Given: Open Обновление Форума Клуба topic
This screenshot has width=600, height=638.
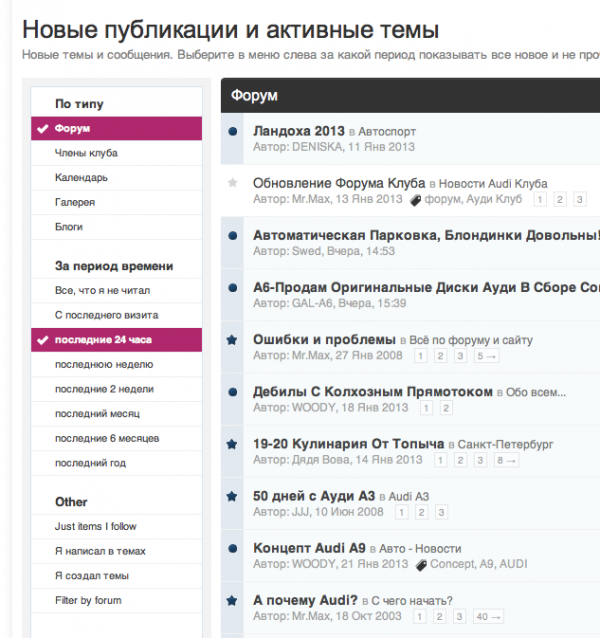Looking at the screenshot, I should pyautogui.click(x=339, y=183).
